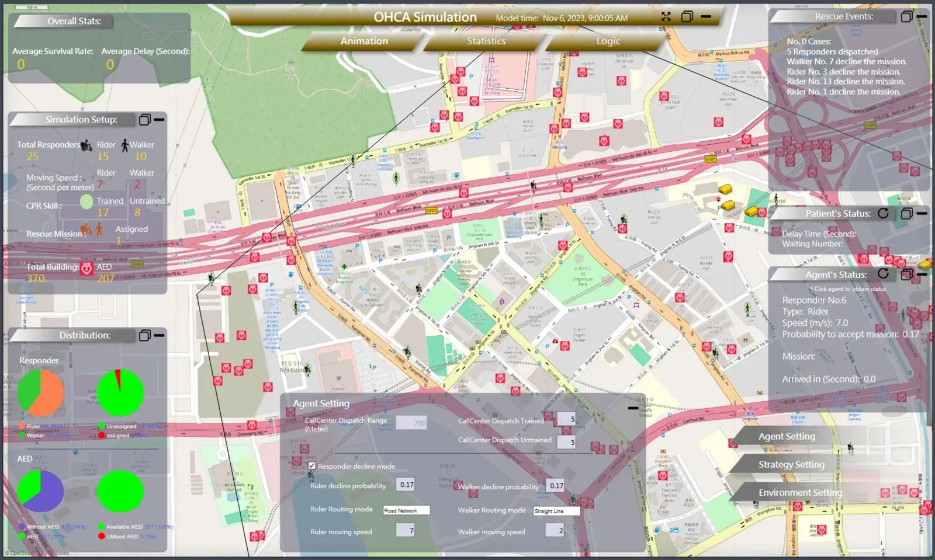This screenshot has height=560, width=935.
Task: Open Strategy Setting
Action: pos(791,464)
